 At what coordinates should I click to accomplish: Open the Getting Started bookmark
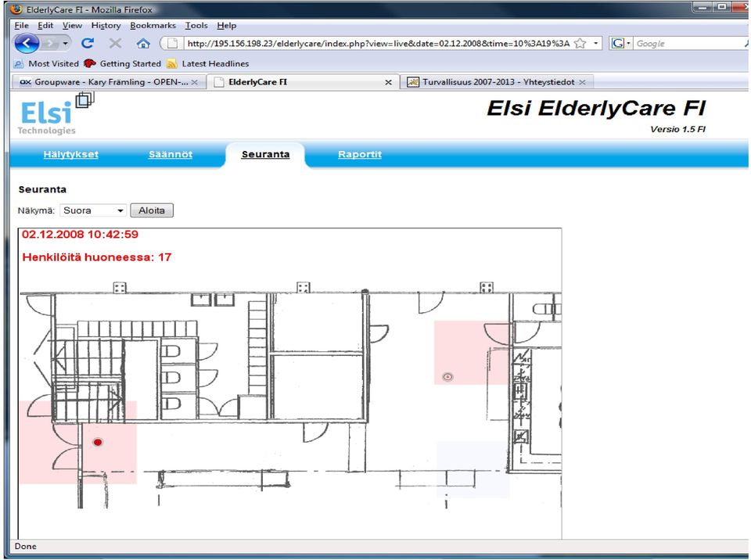point(123,63)
